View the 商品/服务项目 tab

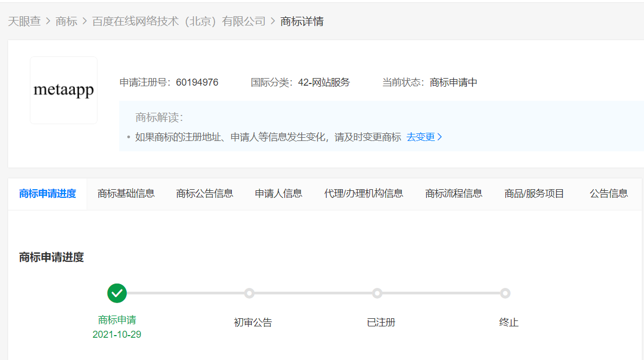tap(534, 194)
